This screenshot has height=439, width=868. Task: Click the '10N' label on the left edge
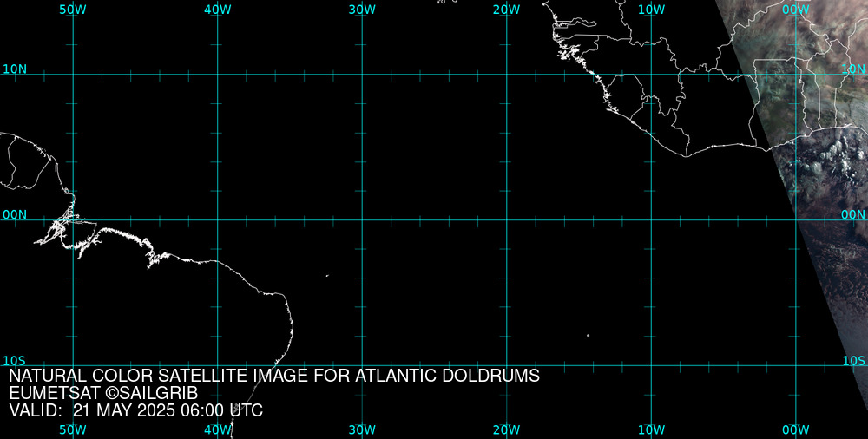coord(15,69)
